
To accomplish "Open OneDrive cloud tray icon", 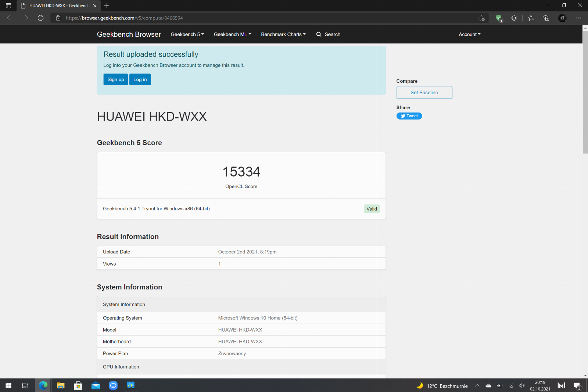I will tap(488, 386).
